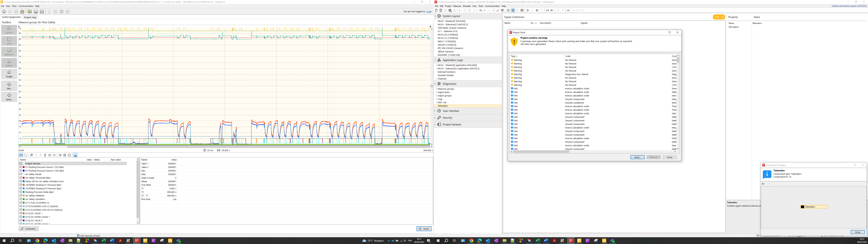Viewport: 868px width, 244px height.
Task: Open the Tools menu in IQANrun
Action: [x=14, y=6]
